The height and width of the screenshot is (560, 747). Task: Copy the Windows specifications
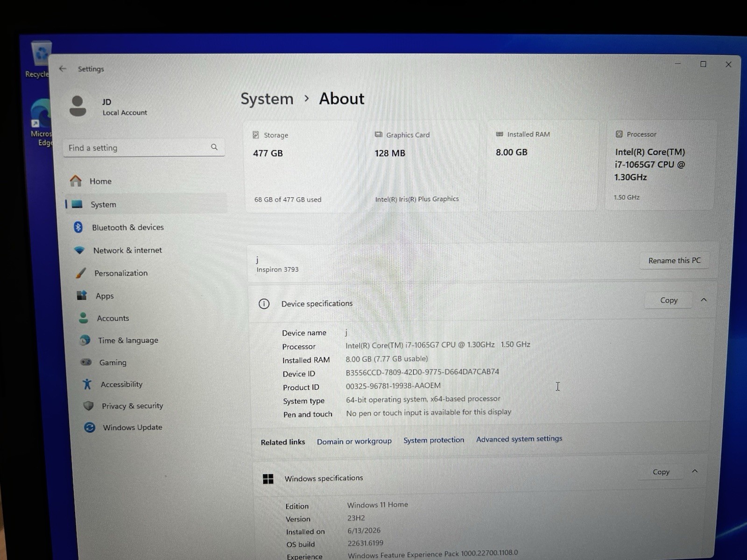(661, 472)
